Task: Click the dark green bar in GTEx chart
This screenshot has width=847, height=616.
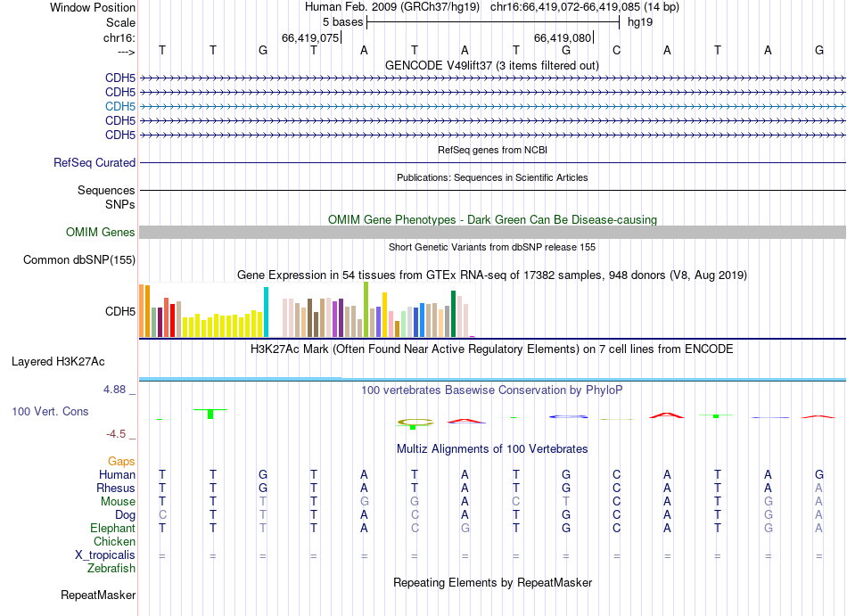Action: click(453, 314)
